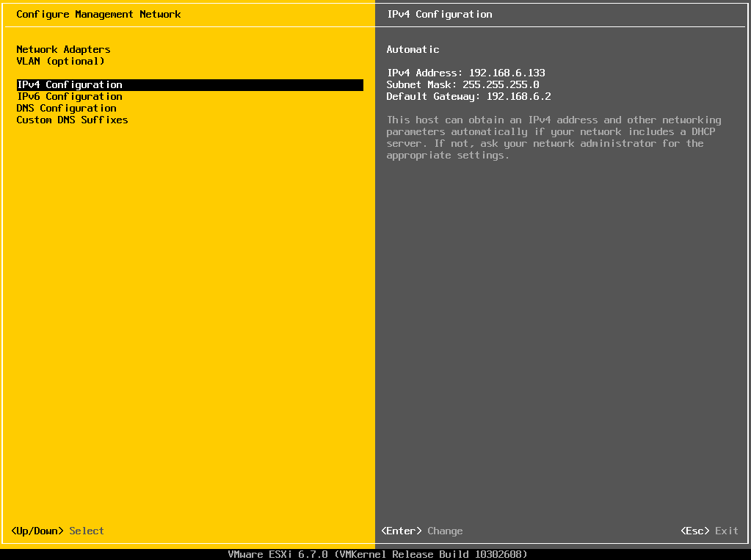Image resolution: width=751 pixels, height=560 pixels.
Task: Click the Default Gateway 192.168.6.2 value
Action: click(468, 96)
